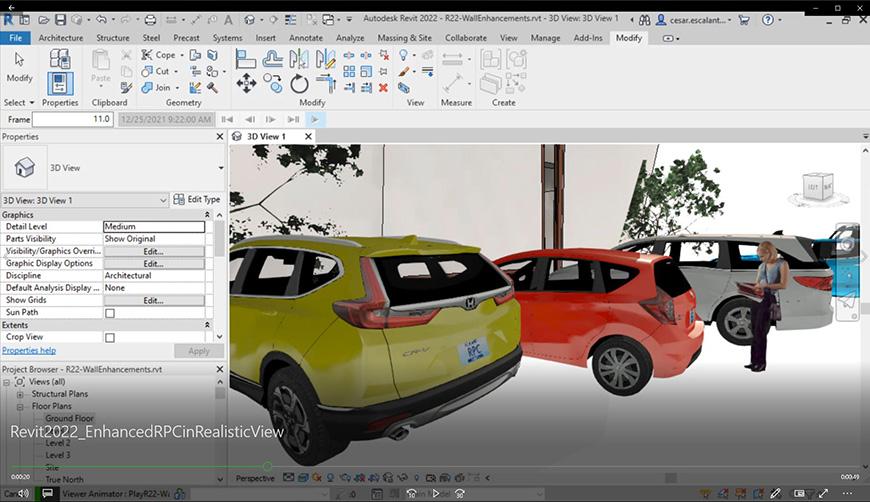Select the Copy tool in Modify panel

[x=272, y=84]
